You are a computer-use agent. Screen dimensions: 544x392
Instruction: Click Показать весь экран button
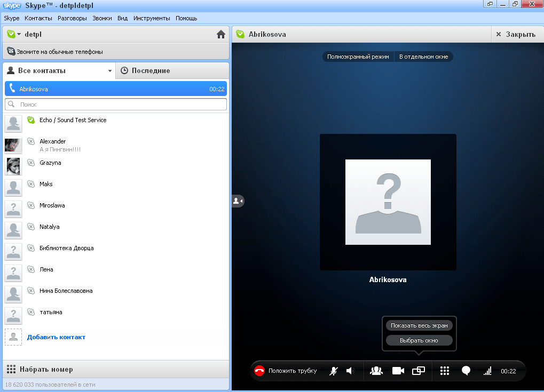pyautogui.click(x=419, y=325)
